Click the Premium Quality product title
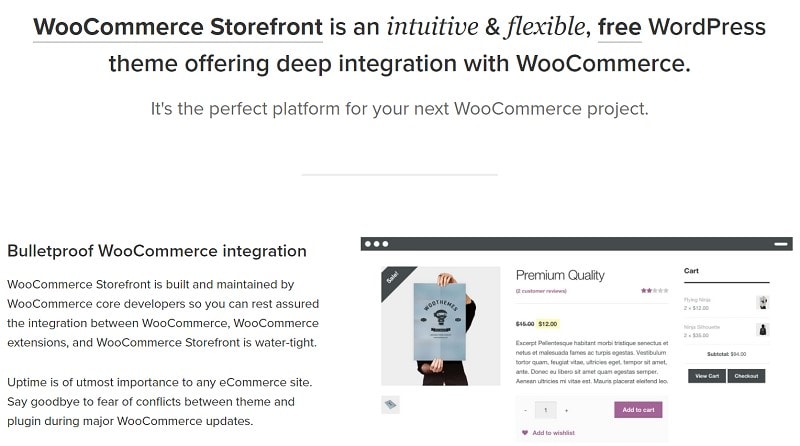The width and height of the screenshot is (800, 446). click(x=562, y=274)
